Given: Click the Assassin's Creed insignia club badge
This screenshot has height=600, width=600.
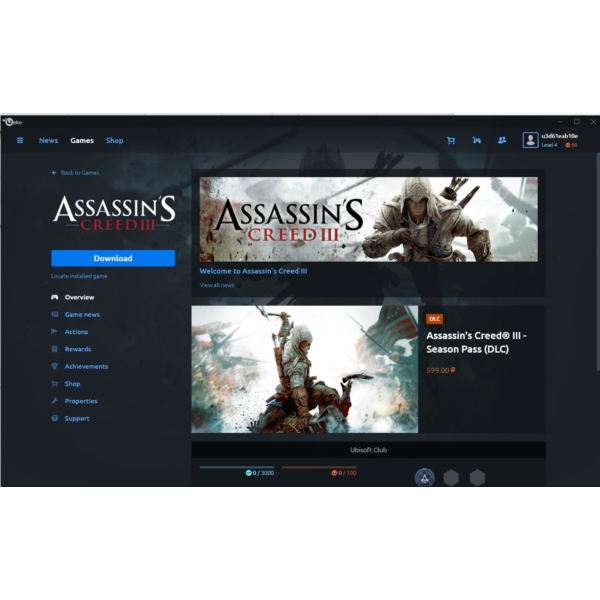Looking at the screenshot, I should 425,477.
